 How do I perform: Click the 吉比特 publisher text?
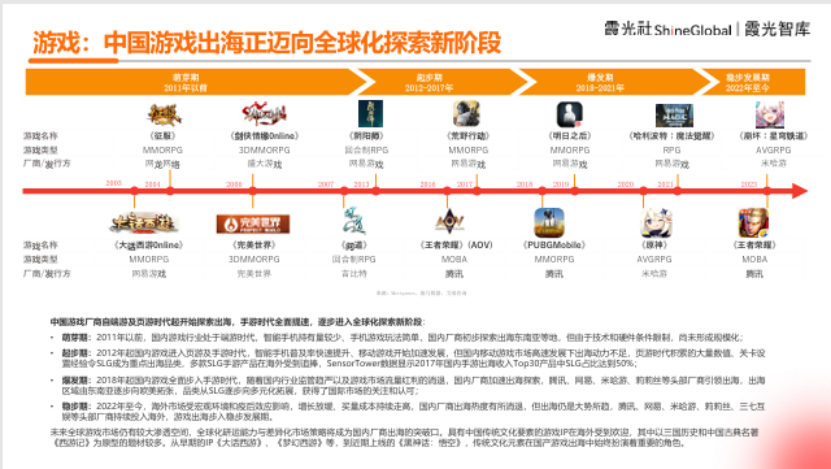pyautogui.click(x=354, y=274)
